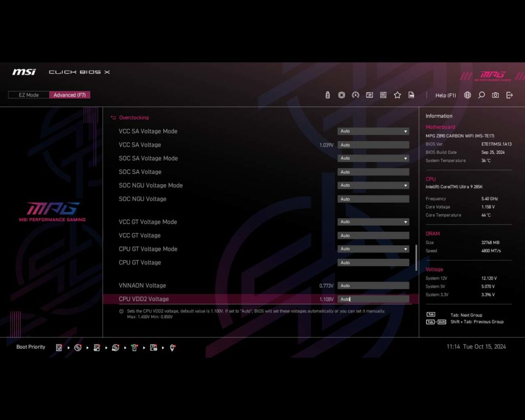This screenshot has height=420, width=525.
Task: Click the VCC GT Voltage input field
Action: coord(373,235)
